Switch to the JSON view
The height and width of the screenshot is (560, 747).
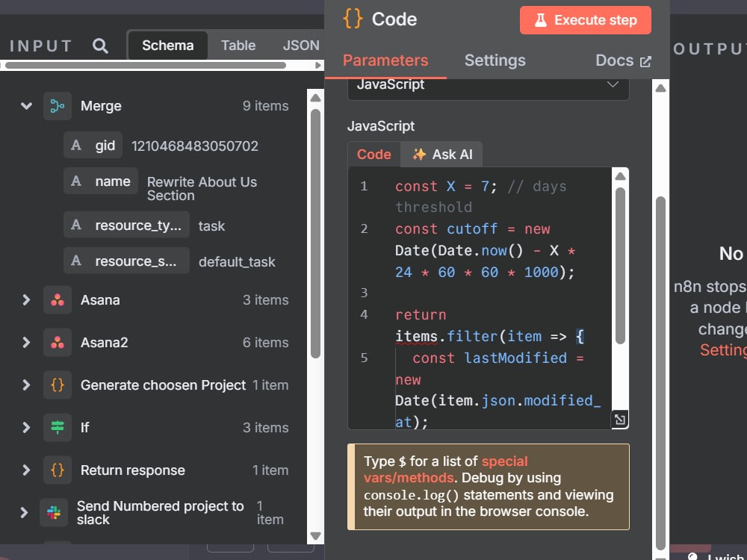300,46
